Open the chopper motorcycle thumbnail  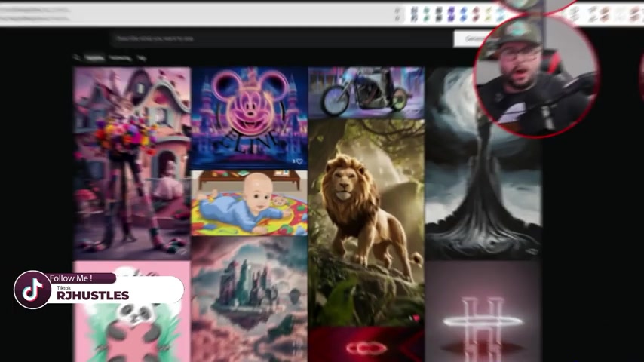[x=366, y=93]
